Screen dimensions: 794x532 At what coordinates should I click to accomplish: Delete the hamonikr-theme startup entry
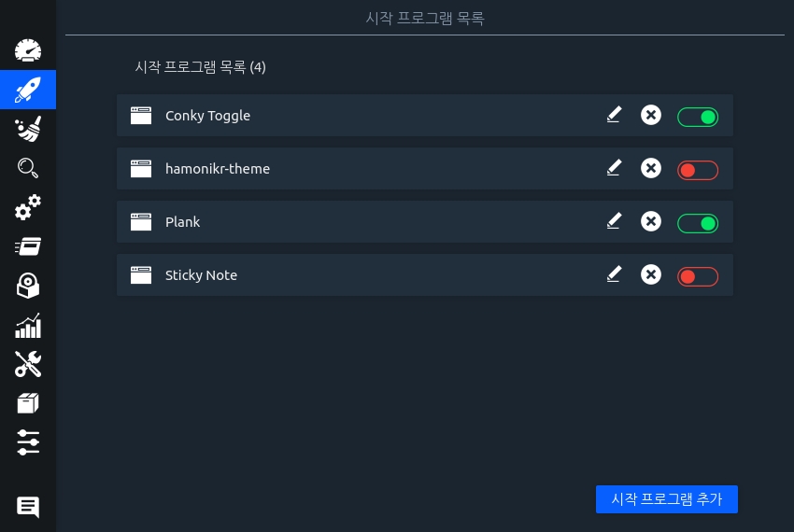click(651, 168)
